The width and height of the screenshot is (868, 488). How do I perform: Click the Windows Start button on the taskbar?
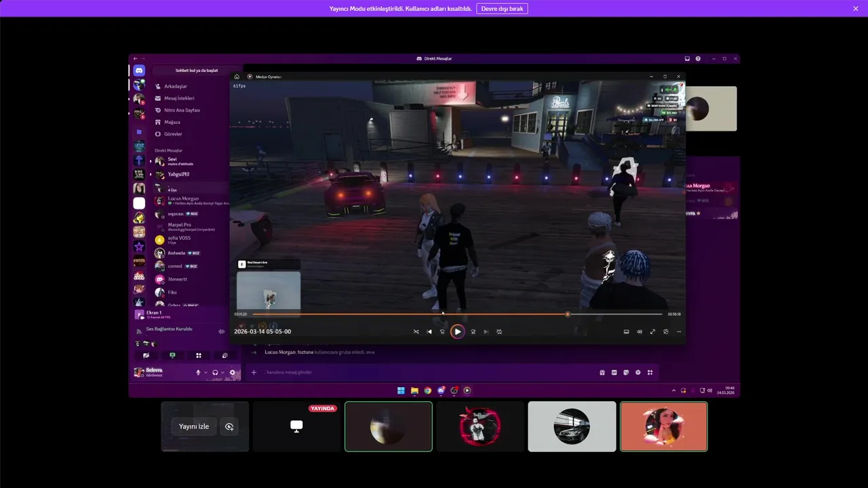(x=401, y=390)
